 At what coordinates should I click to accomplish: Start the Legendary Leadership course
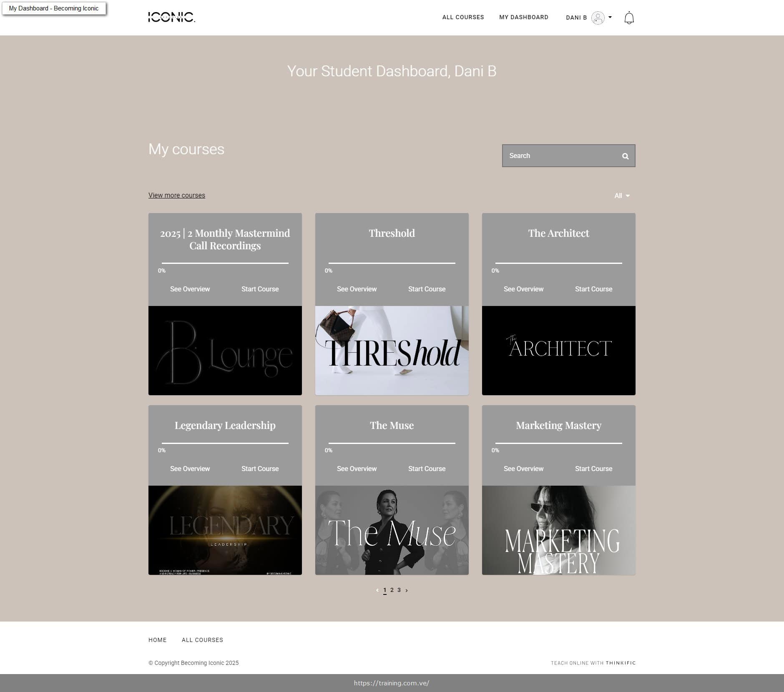click(260, 469)
